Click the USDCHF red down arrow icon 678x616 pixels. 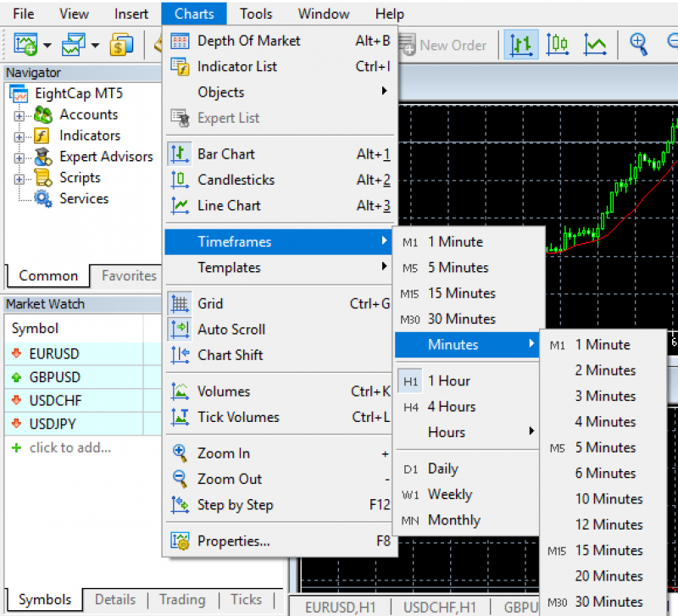pos(16,400)
